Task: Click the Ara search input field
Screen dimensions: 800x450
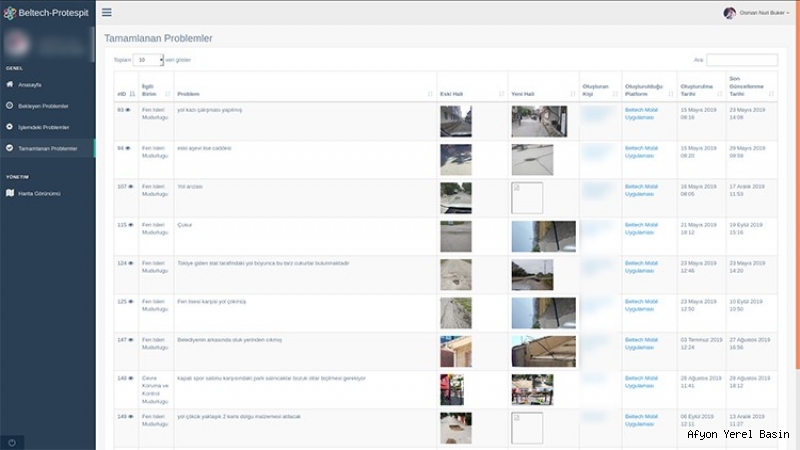Action: click(741, 60)
